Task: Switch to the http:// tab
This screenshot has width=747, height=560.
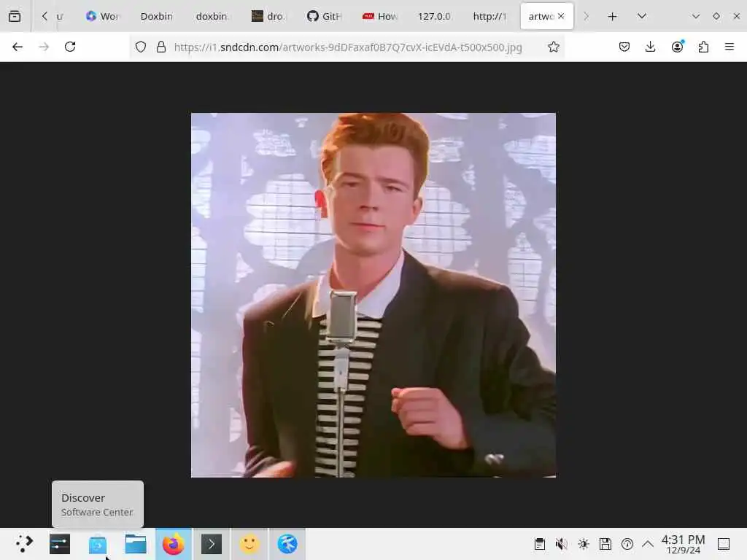Action: 489,16
